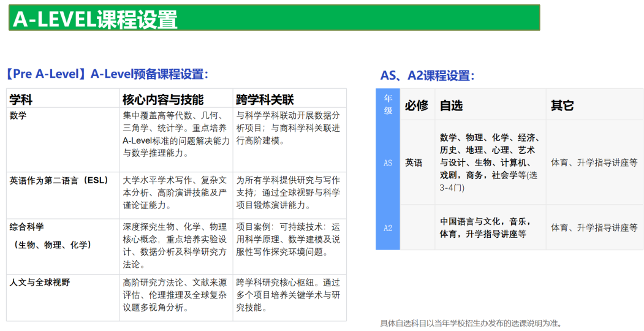Select the blue A2 grade cell
Image resolution: width=644 pixels, height=331 pixels.
pos(388,227)
